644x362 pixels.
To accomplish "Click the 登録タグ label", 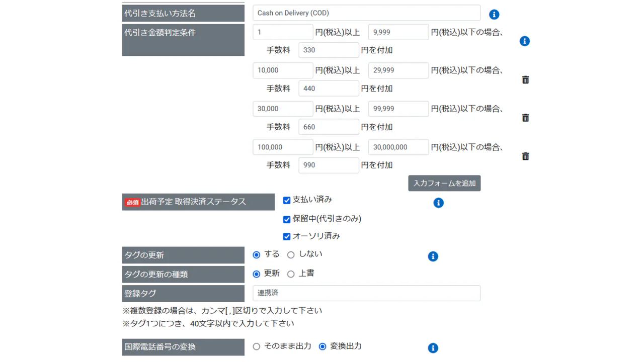I will coord(183,294).
